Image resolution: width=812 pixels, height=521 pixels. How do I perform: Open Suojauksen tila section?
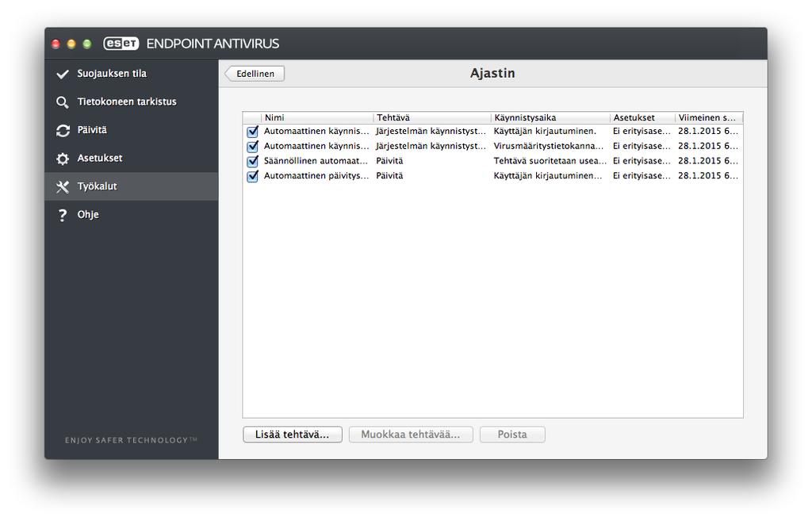pyautogui.click(x=132, y=74)
